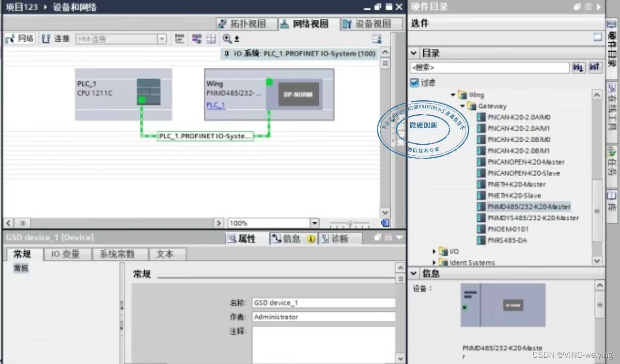The height and width of the screenshot is (364, 620).
Task: Switch to the Network view (网络视图) tab
Action: click(x=309, y=24)
